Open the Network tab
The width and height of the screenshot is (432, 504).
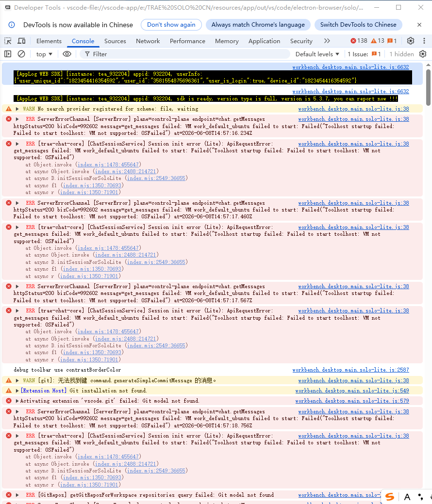tap(148, 41)
